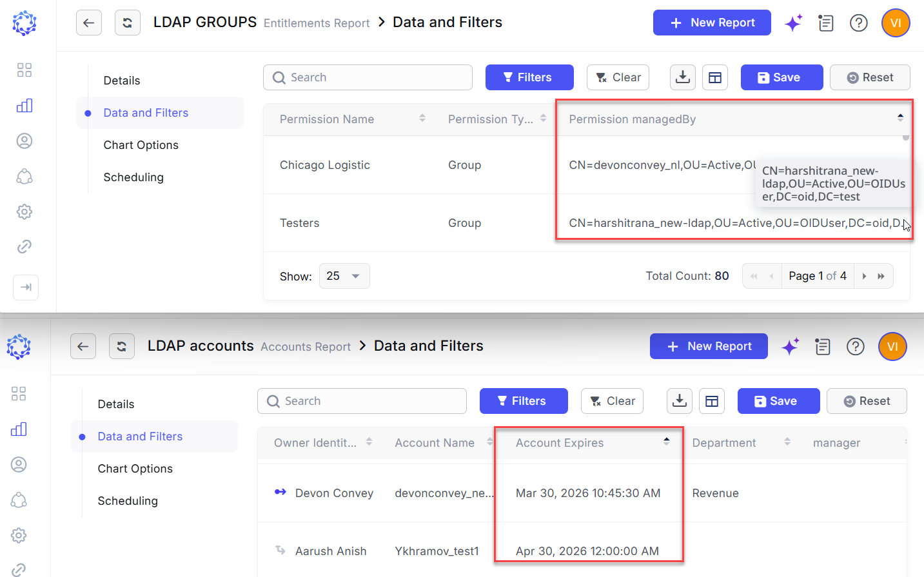Click Aarush Anish owner cell
The width and height of the screenshot is (924, 577).
(x=331, y=551)
